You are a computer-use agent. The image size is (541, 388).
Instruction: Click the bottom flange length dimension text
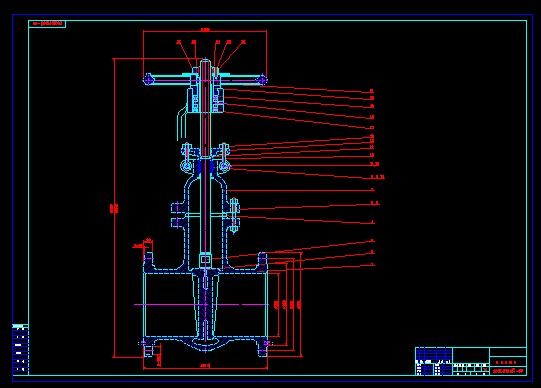205,365
